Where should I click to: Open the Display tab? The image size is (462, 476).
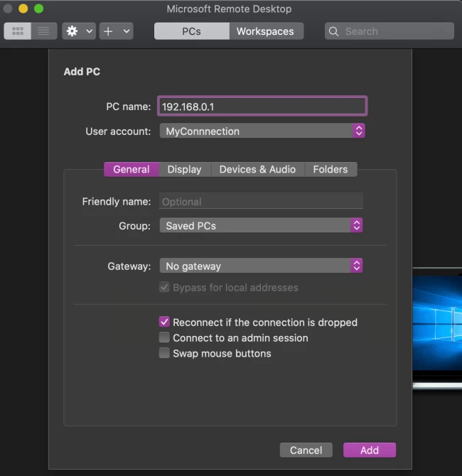(185, 169)
